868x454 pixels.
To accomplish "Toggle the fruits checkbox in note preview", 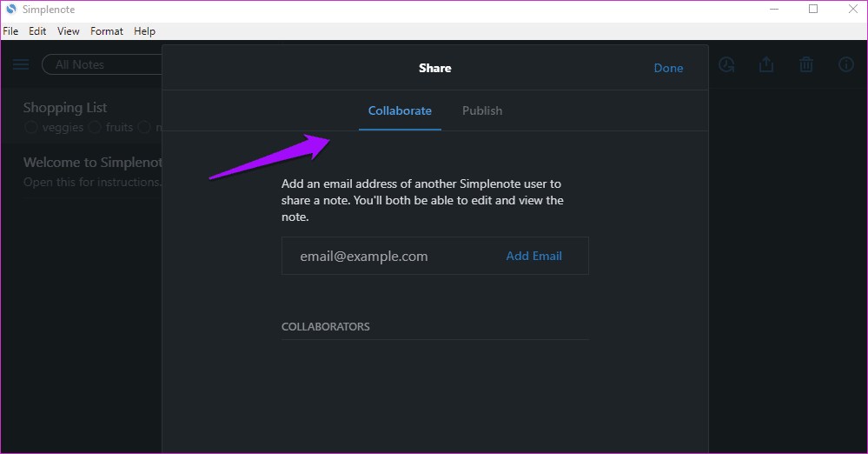I will tap(95, 128).
